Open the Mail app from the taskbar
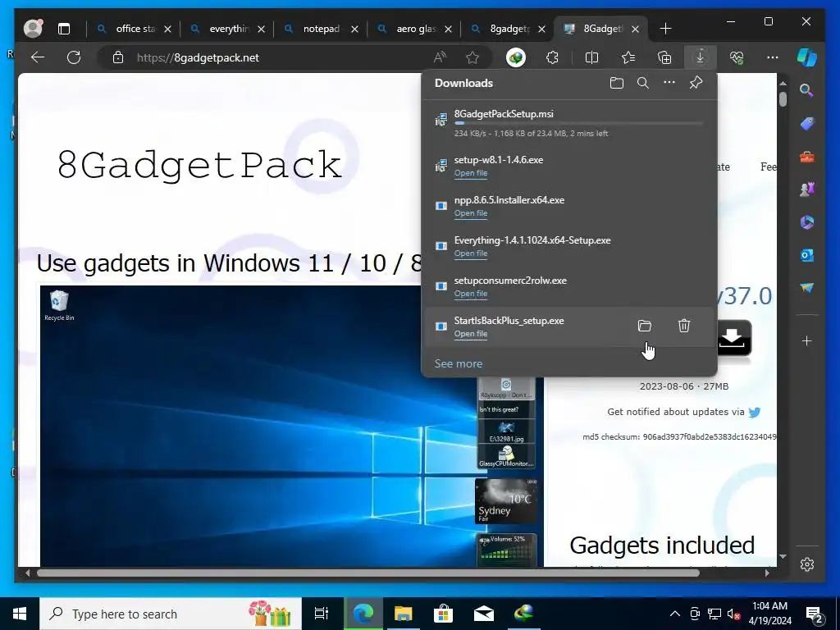Image resolution: width=840 pixels, height=630 pixels. (x=484, y=614)
